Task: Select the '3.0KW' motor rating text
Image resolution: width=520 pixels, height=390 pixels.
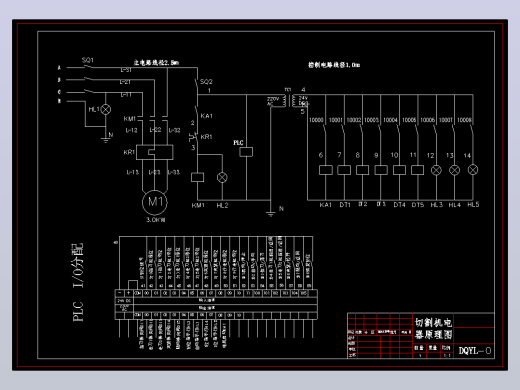Action: coord(155,220)
